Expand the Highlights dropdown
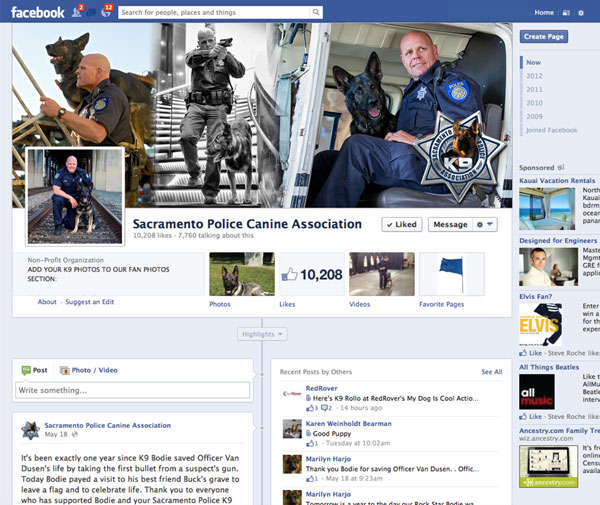 pyautogui.click(x=262, y=334)
